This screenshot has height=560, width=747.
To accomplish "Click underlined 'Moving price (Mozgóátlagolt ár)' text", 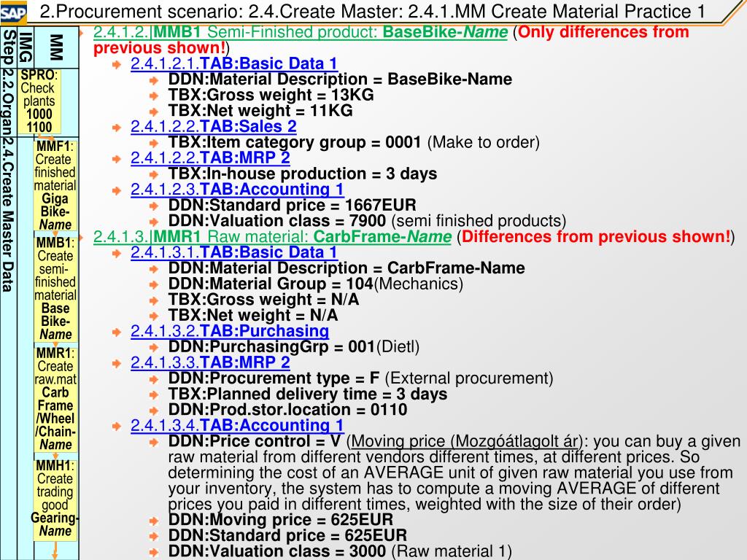I will pos(466,441).
